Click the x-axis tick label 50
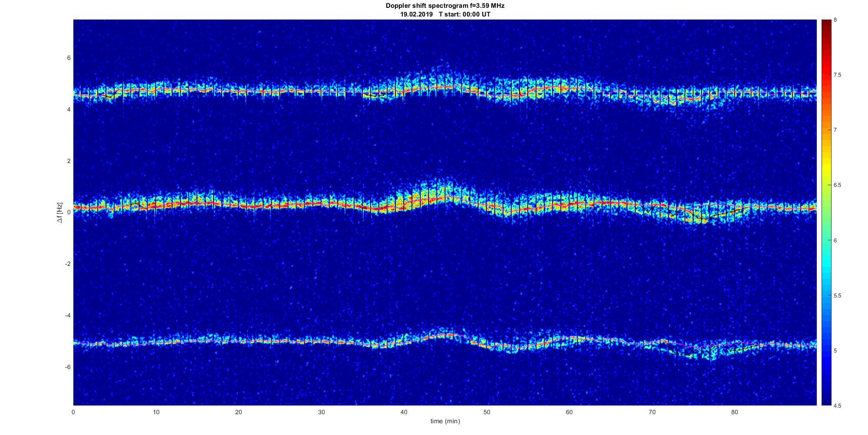The height and width of the screenshot is (435, 868). 487,412
